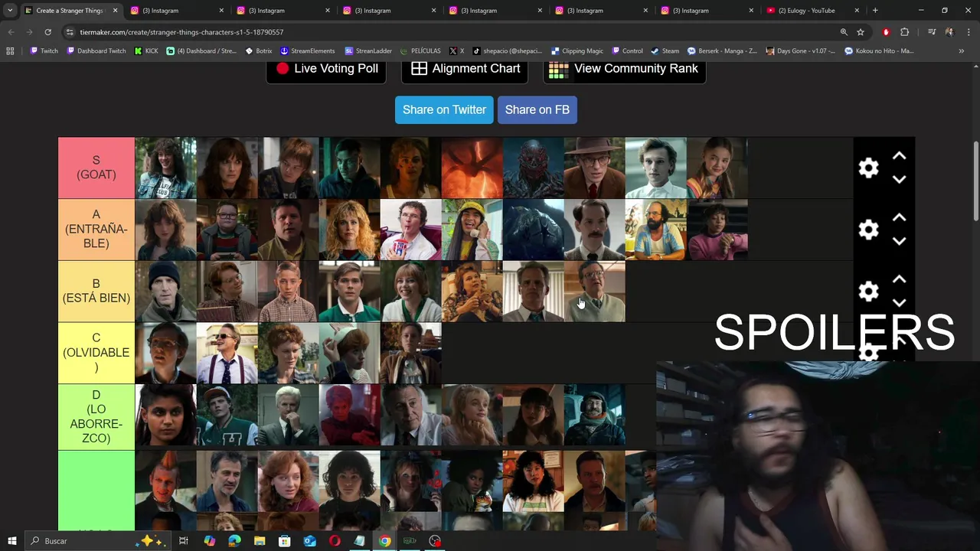This screenshot has width=980, height=551.
Task: View Community Rank
Action: (x=625, y=68)
